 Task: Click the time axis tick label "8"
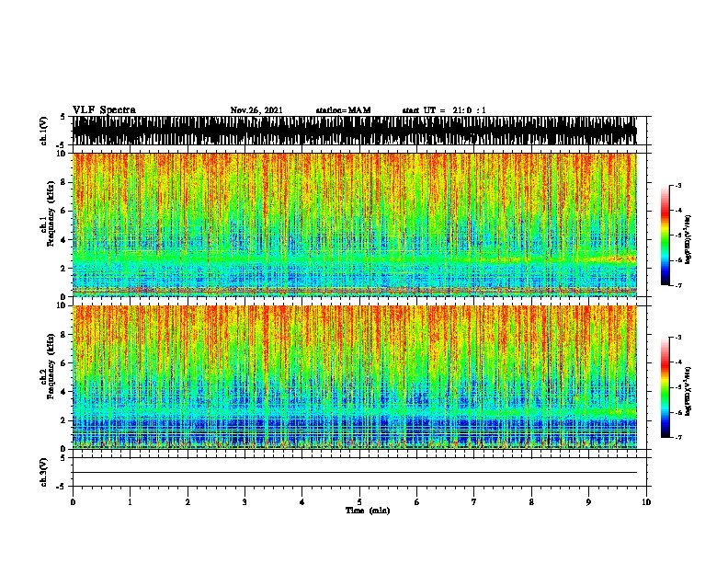[531, 502]
